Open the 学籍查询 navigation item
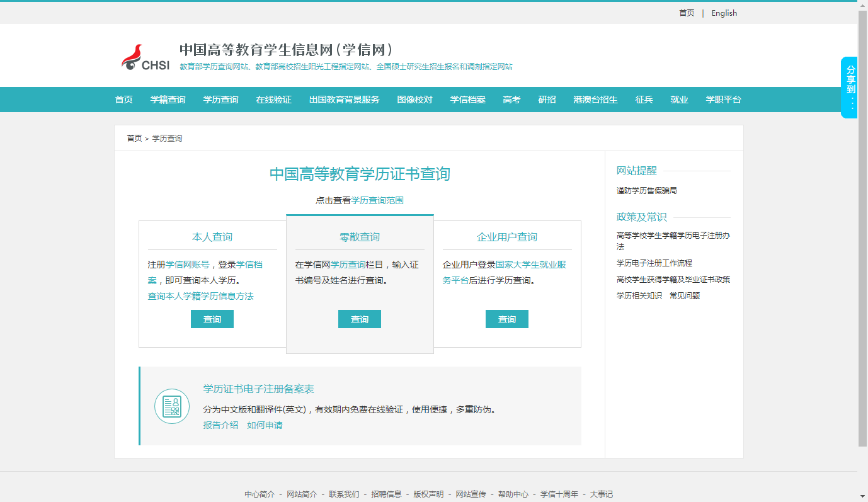868x502 pixels. (168, 100)
